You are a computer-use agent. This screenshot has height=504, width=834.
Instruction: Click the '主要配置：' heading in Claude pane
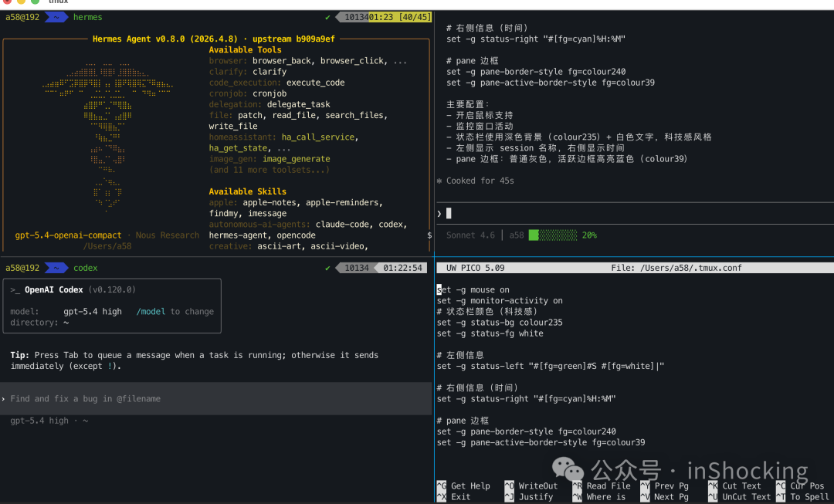coord(468,104)
